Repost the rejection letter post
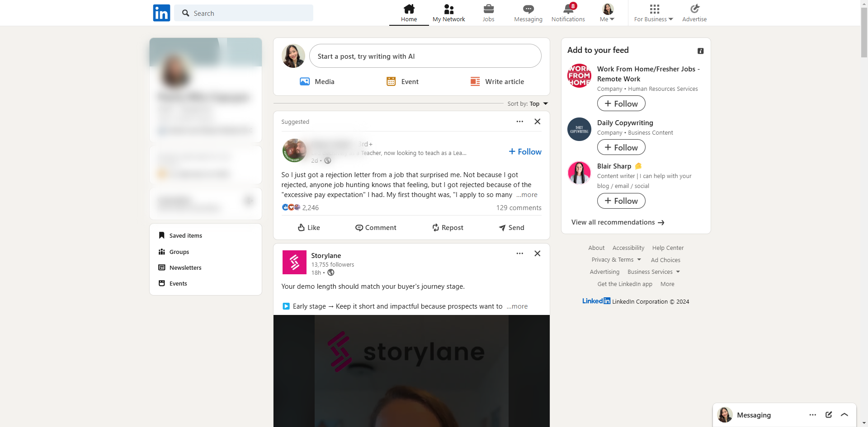 [x=448, y=228]
